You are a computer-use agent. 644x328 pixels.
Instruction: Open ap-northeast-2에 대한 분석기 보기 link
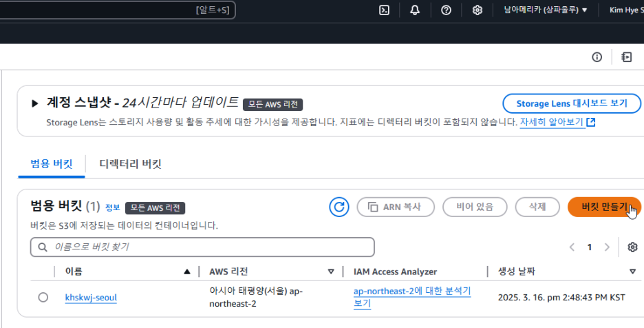pos(412,297)
